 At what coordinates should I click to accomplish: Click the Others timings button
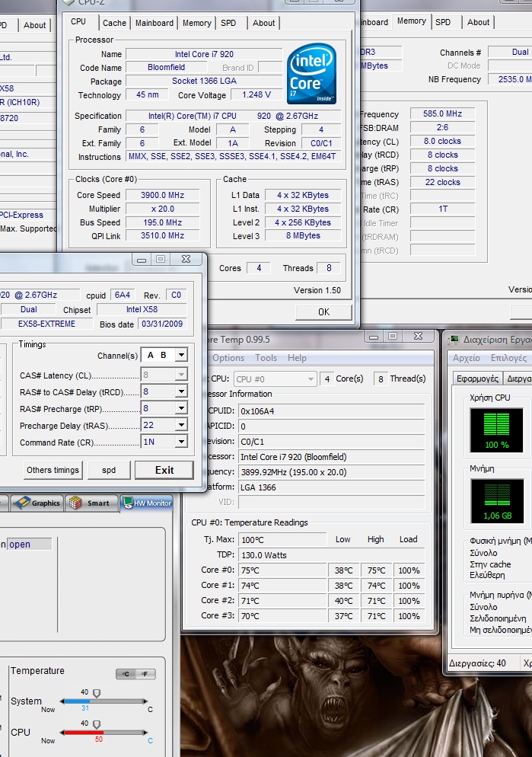click(53, 470)
